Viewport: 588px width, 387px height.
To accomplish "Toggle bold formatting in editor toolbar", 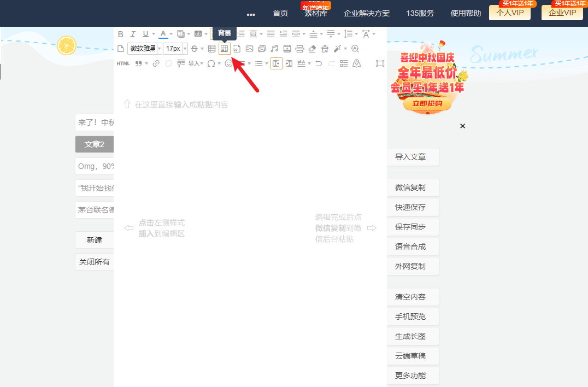I will pyautogui.click(x=121, y=34).
